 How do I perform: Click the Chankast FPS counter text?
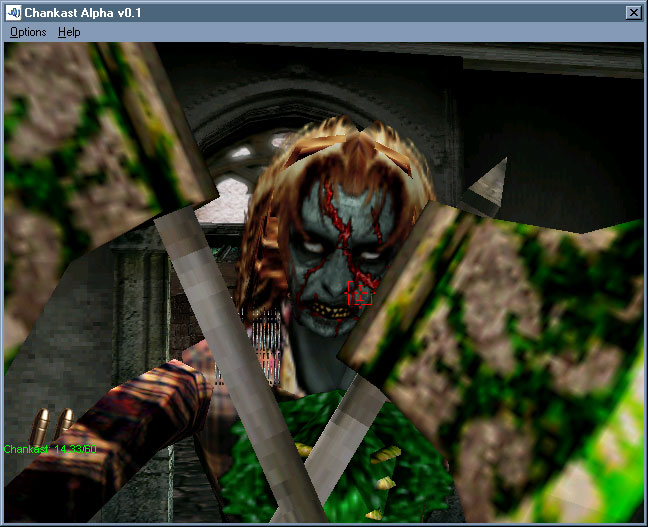(x=50, y=449)
